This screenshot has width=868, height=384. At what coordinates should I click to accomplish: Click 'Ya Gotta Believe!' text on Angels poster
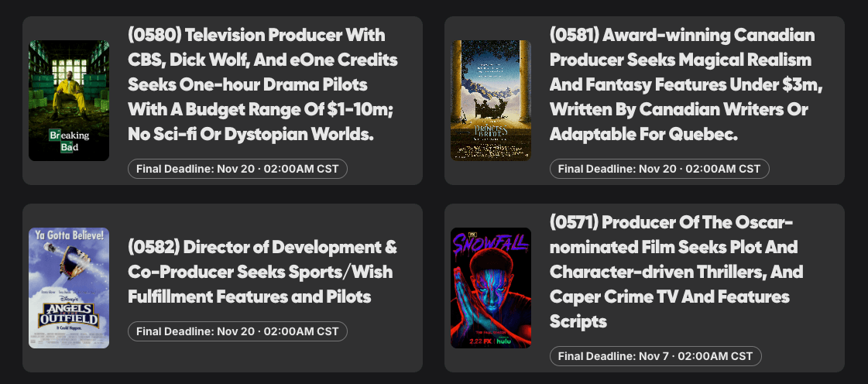click(68, 234)
